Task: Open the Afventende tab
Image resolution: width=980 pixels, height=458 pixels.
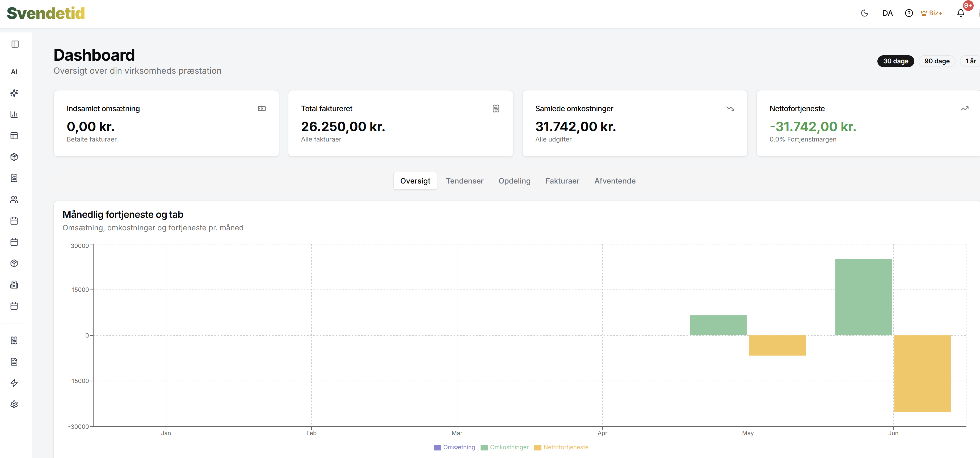Action: pyautogui.click(x=615, y=181)
